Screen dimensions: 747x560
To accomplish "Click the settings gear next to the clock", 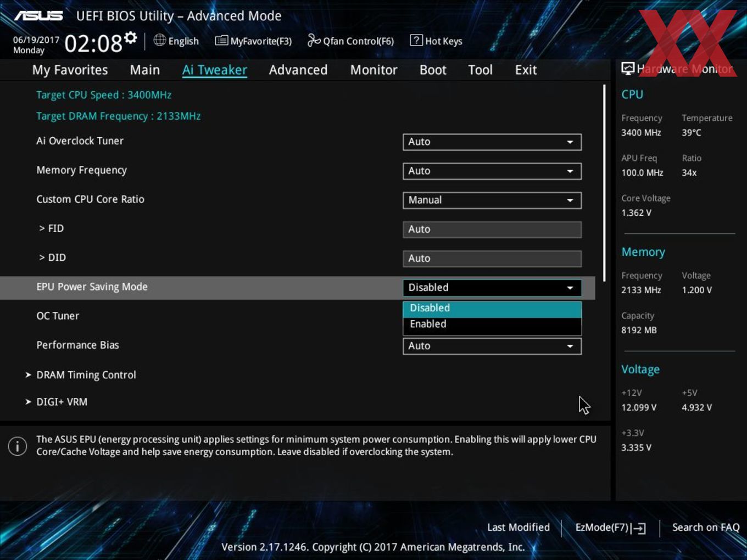I will (x=130, y=37).
